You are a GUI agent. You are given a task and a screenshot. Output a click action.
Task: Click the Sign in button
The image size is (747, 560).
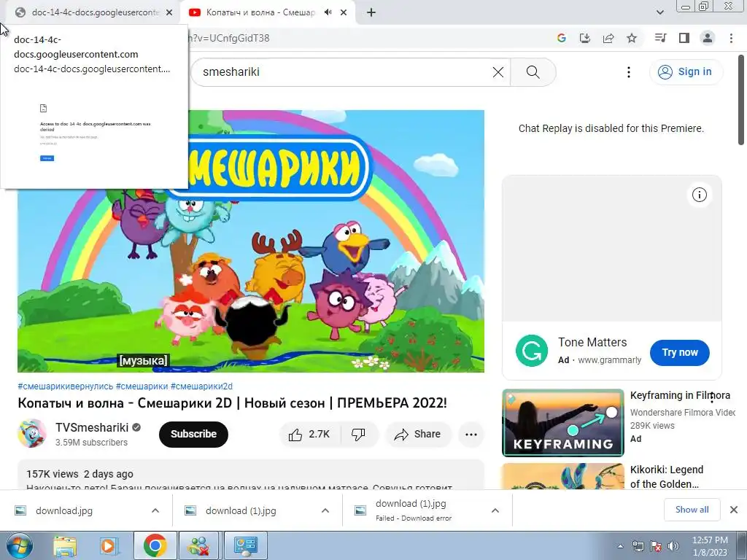click(686, 72)
